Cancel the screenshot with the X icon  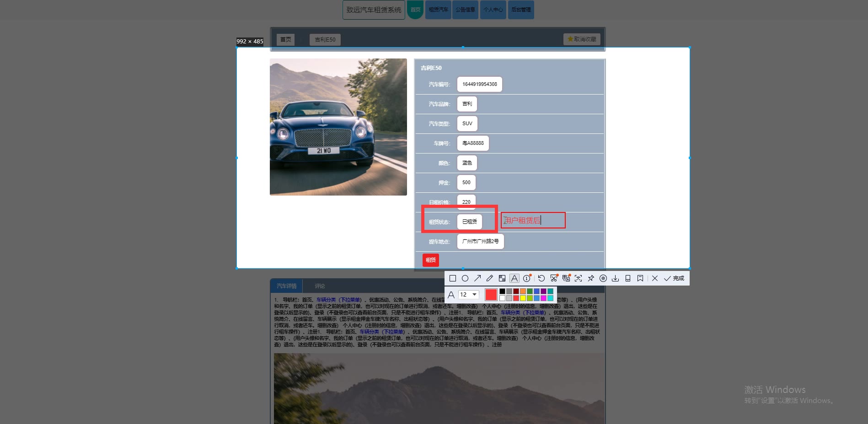655,278
